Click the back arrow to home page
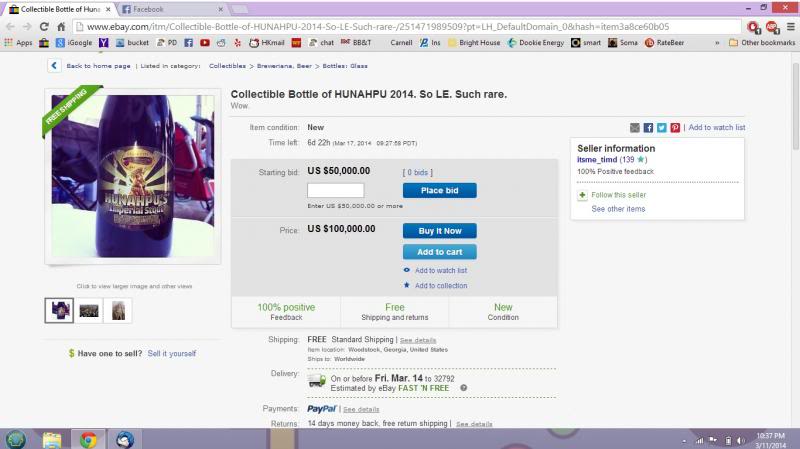The image size is (800, 449). point(54,66)
